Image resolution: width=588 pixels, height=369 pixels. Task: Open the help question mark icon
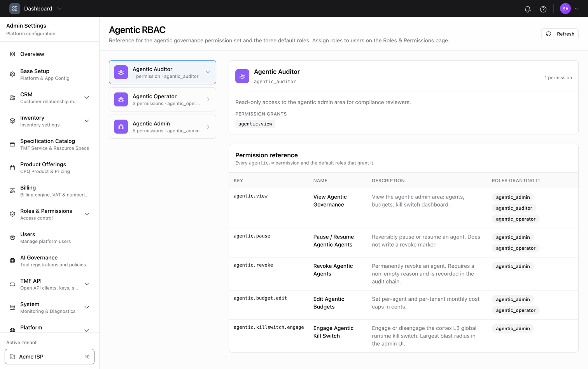click(543, 9)
